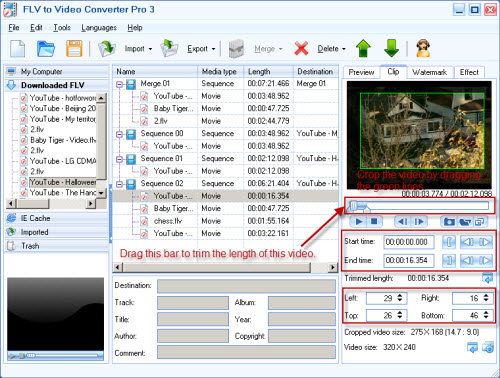Click the Play button in Clip panel
Viewport: 500px width, 378px height.
point(359,222)
